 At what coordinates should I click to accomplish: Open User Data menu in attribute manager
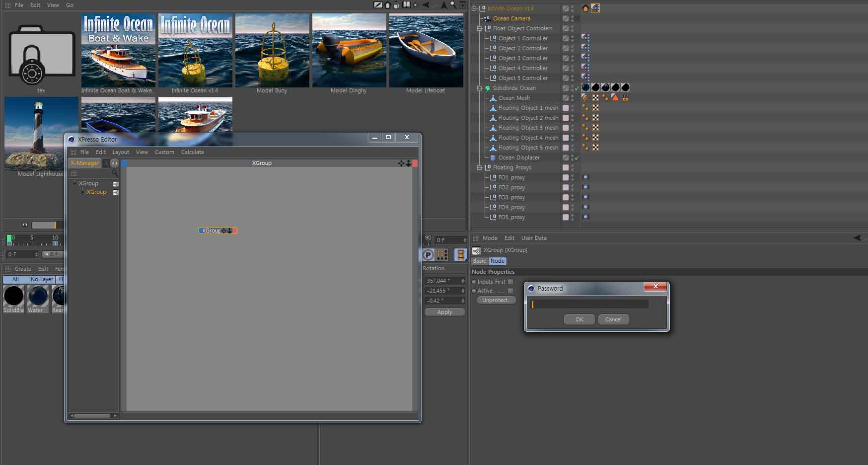pyautogui.click(x=534, y=238)
